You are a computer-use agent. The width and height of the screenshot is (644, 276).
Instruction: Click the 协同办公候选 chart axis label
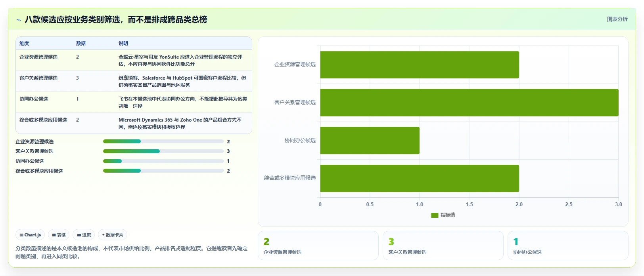[300, 141]
